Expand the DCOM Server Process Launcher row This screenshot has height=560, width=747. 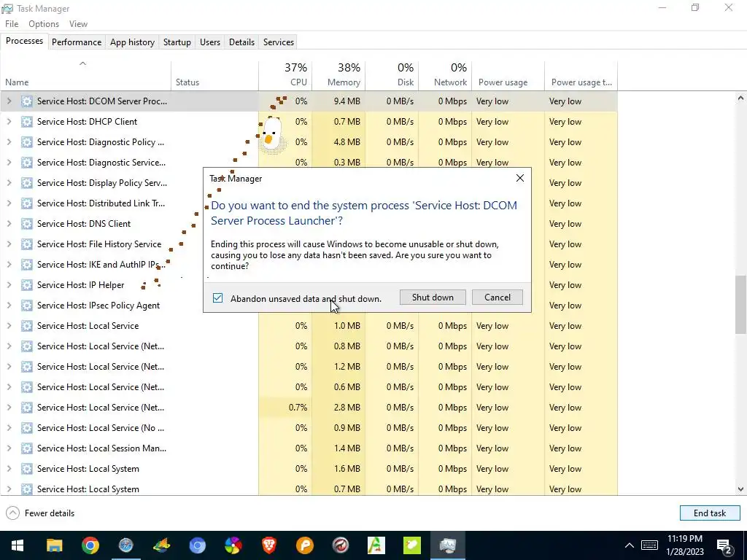(x=9, y=101)
